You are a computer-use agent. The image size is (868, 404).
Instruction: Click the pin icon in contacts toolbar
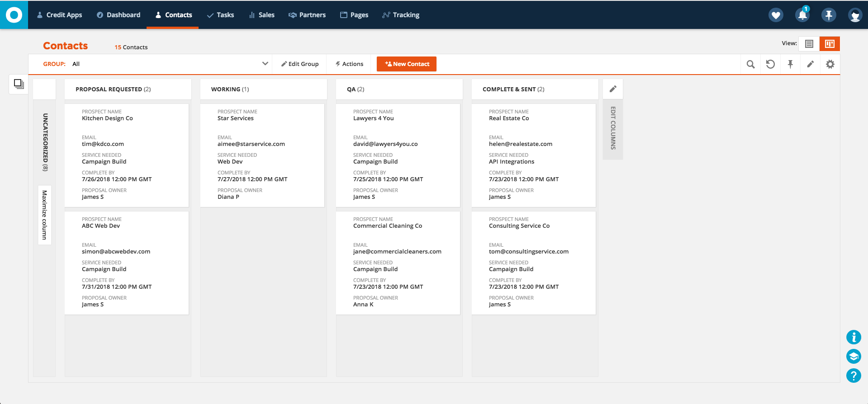[x=790, y=64]
